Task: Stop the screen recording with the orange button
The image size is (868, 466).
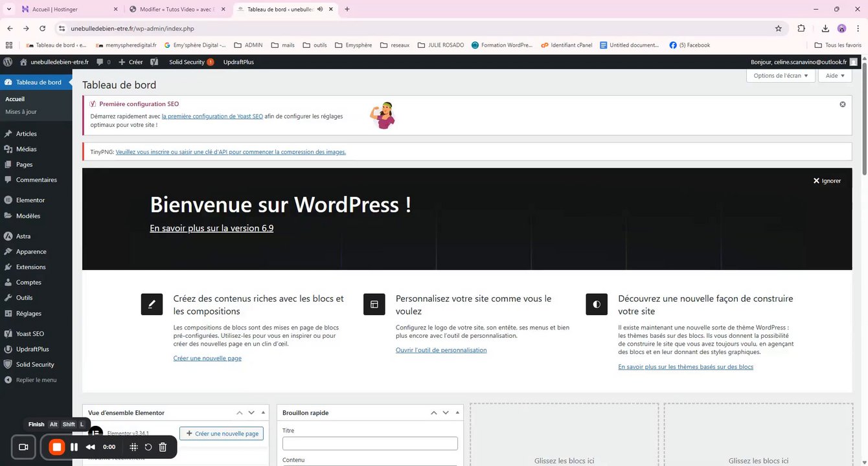Action: pos(57,447)
